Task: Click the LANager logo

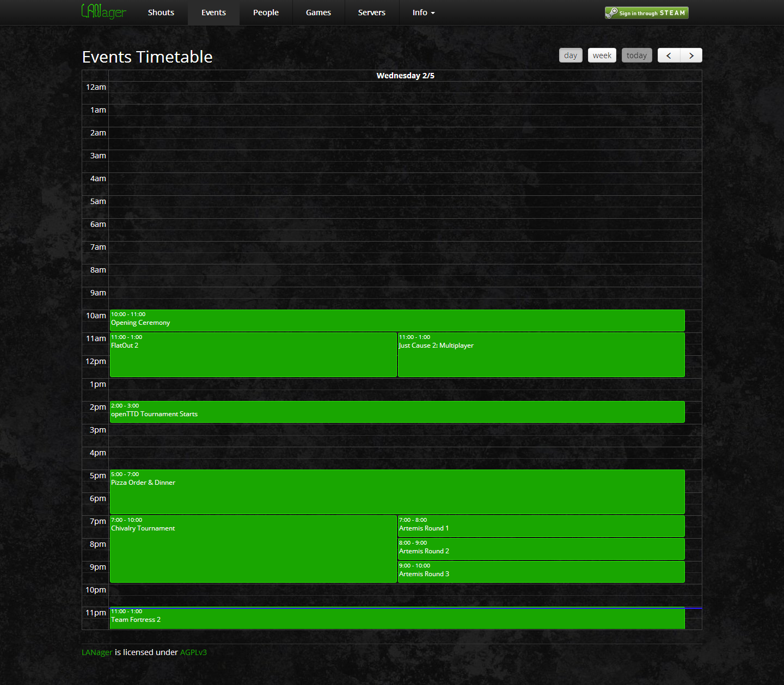Action: tap(103, 11)
